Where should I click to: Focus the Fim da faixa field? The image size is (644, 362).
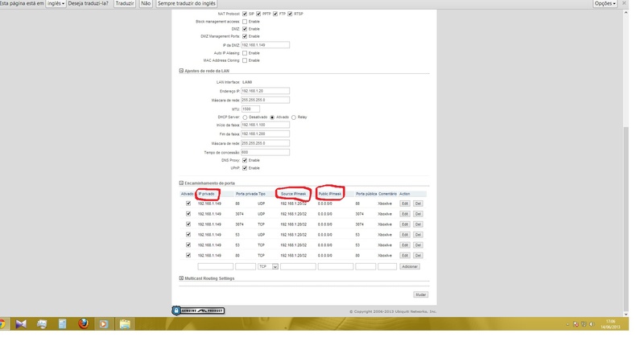(x=266, y=134)
